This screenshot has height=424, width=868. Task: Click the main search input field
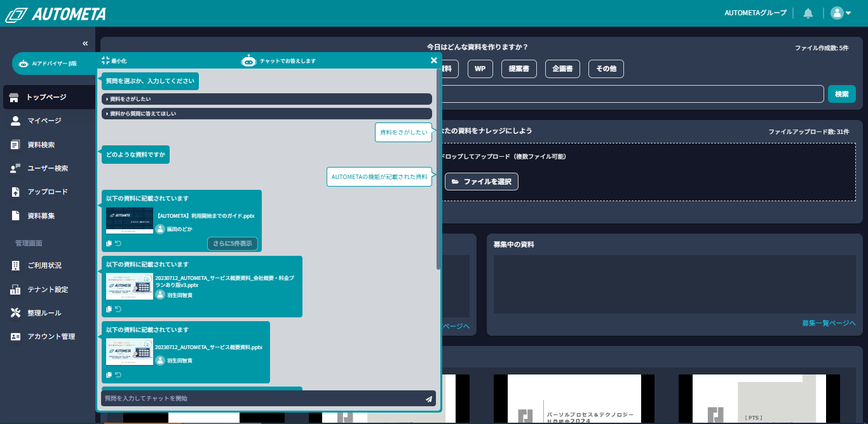click(x=632, y=94)
